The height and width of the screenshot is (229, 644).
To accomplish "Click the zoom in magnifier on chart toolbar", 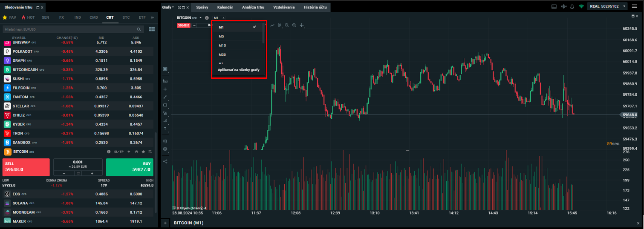I will point(294,26).
